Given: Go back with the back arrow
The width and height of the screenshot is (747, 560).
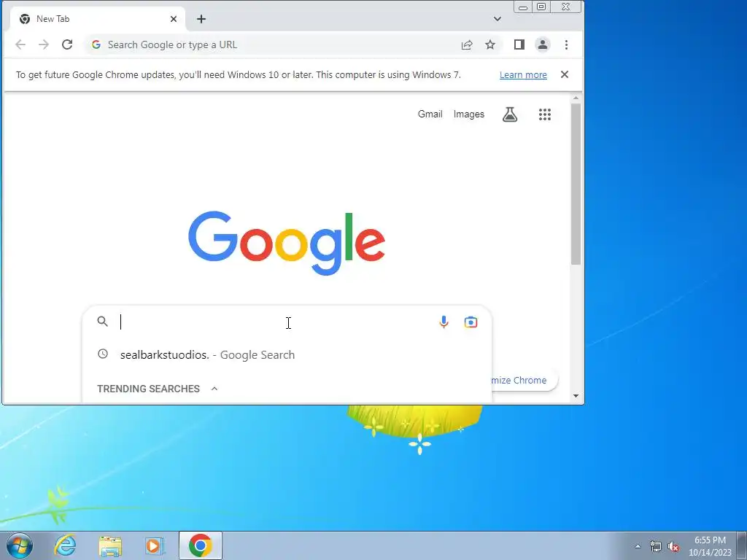Looking at the screenshot, I should 20,44.
